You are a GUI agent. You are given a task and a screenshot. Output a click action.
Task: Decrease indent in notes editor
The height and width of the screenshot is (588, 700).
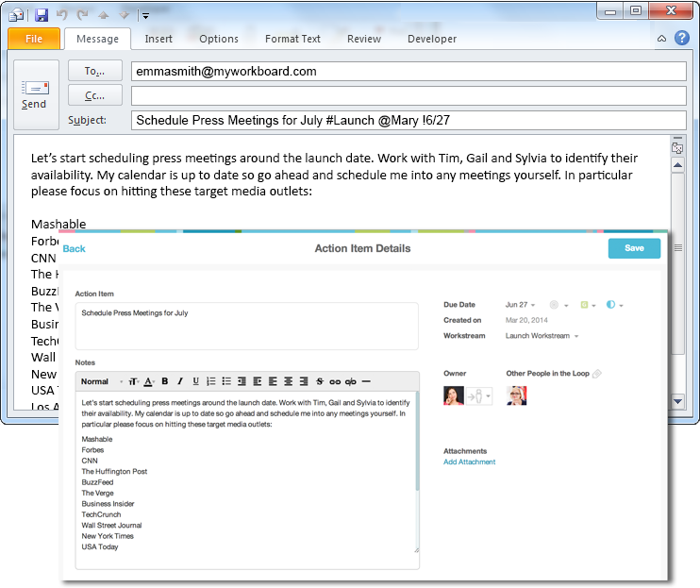click(242, 381)
